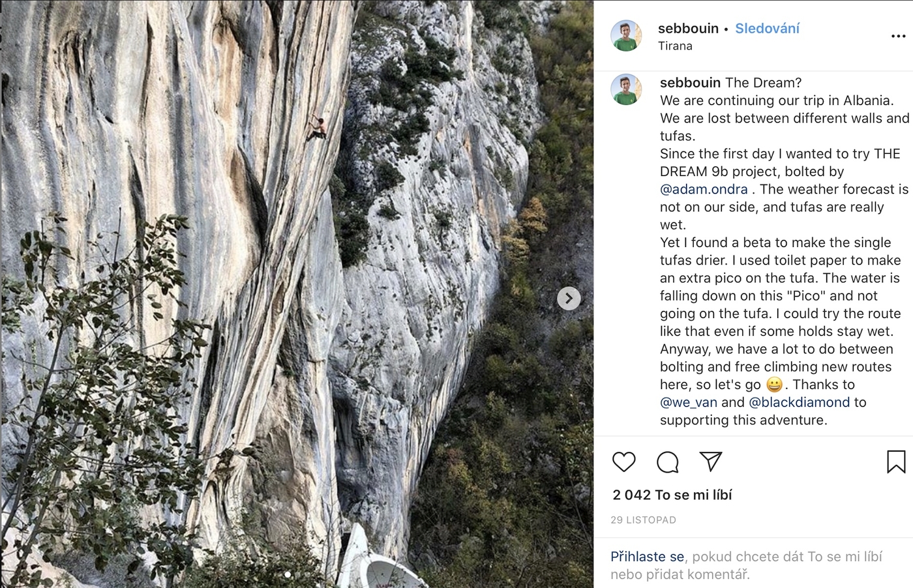This screenshot has width=913, height=588.
Task: Toggle the Sledování follow button
Action: click(767, 28)
